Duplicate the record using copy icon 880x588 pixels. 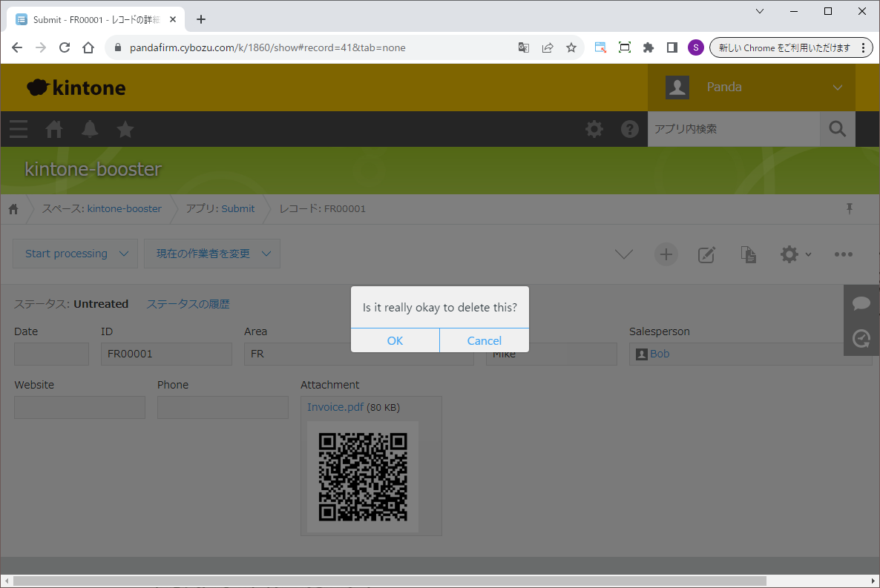tap(748, 254)
